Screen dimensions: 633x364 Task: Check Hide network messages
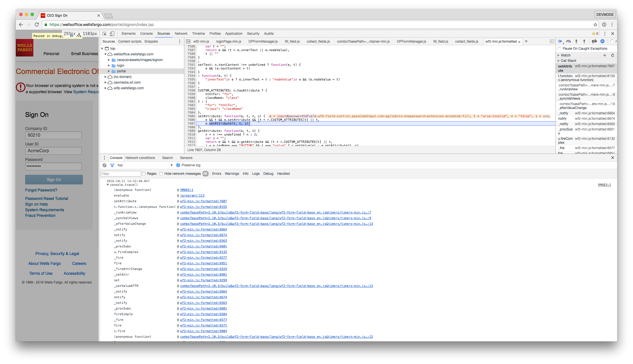pos(161,174)
